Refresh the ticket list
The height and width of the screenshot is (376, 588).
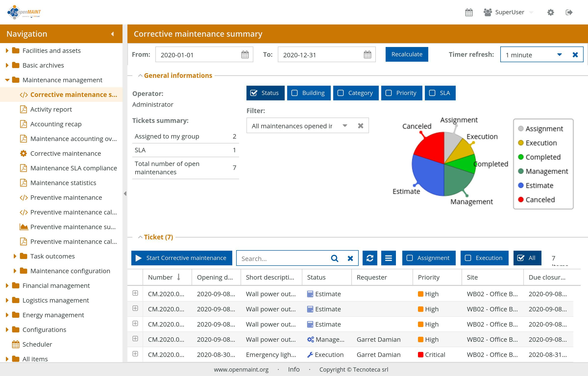[x=370, y=258]
